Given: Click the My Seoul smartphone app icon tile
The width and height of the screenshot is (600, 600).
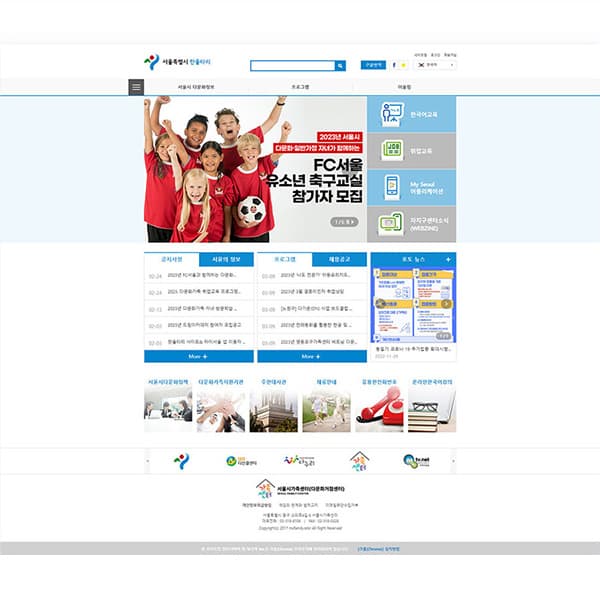Looking at the screenshot, I should pos(411,188).
